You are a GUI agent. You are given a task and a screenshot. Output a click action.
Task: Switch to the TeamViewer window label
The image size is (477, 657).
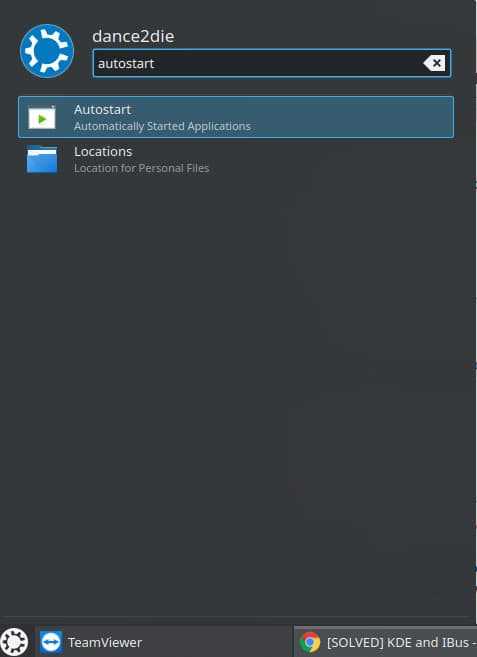(x=105, y=642)
